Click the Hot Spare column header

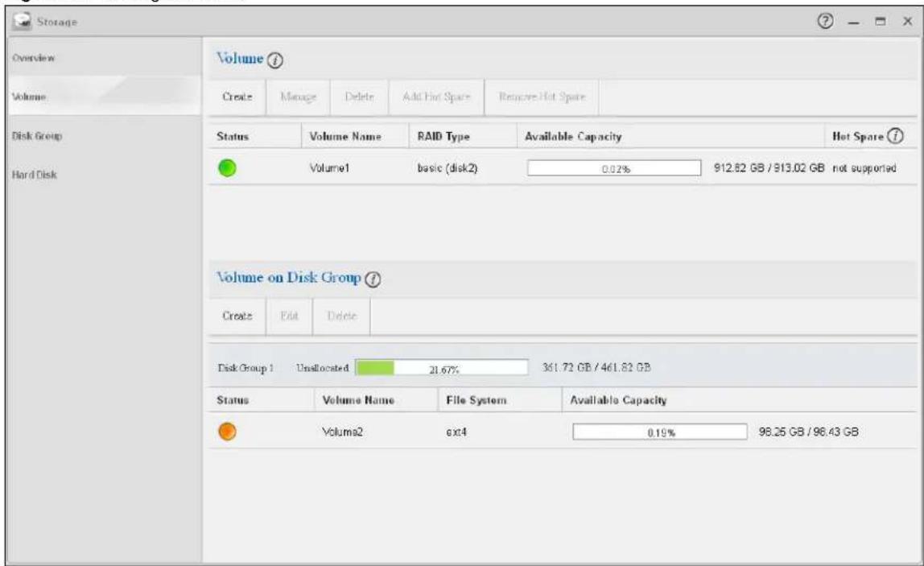858,136
